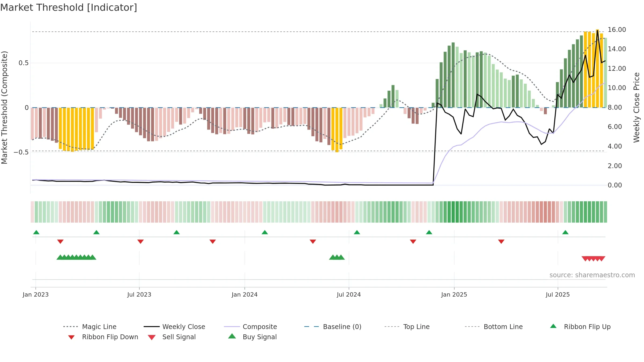This screenshot has width=644, height=362.
Task: Click the Jan 2024 x-axis label
Action: click(x=245, y=295)
